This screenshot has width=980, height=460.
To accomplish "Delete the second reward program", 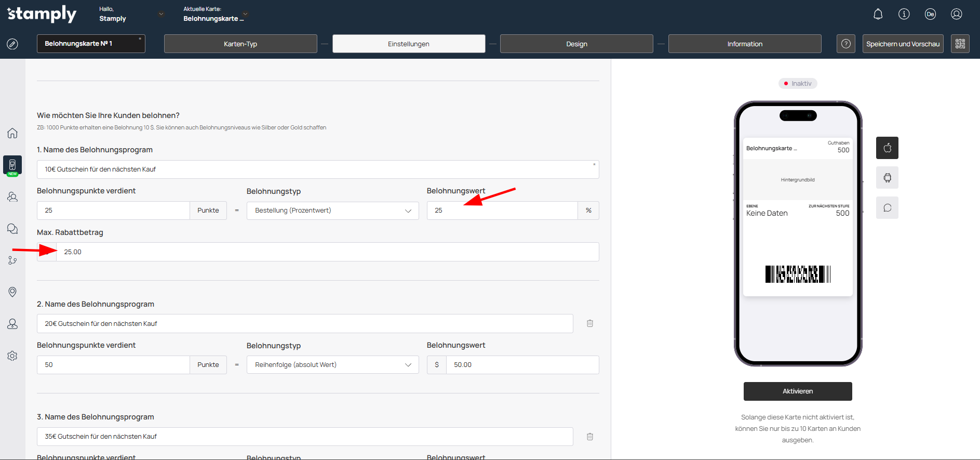I will pos(590,323).
